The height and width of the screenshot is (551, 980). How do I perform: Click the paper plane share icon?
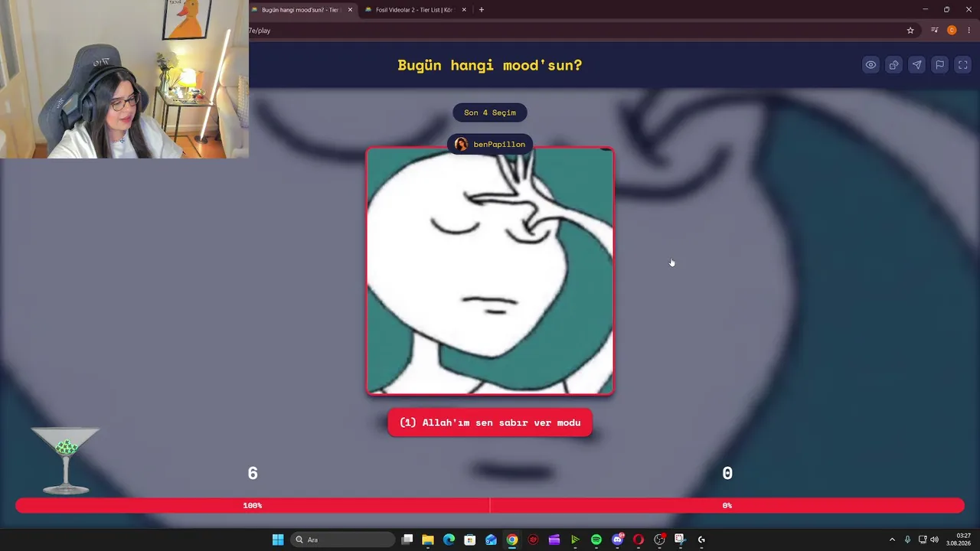916,65
